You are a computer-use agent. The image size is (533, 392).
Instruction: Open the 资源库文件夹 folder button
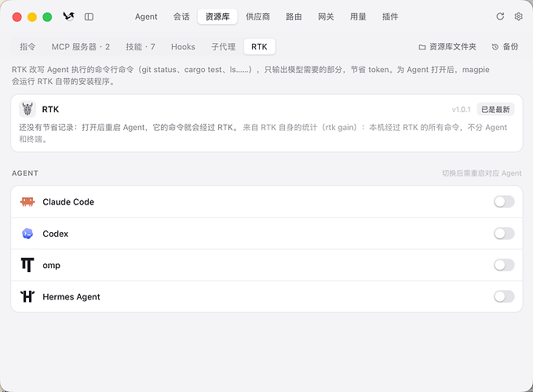click(447, 47)
